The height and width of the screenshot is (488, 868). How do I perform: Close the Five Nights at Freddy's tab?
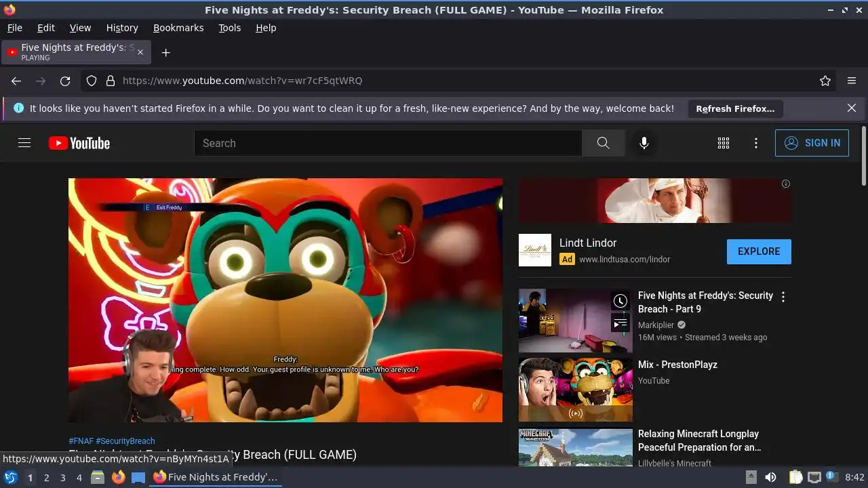141,52
